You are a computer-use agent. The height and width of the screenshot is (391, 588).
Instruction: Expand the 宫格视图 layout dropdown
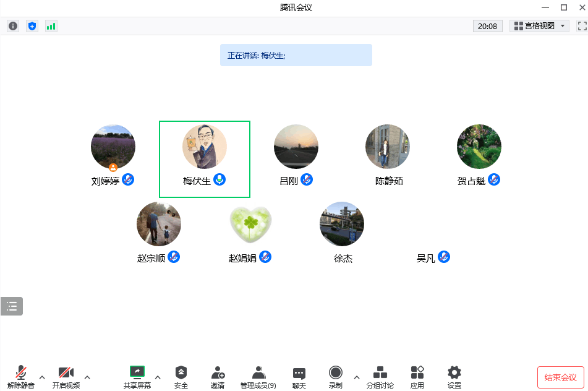(539, 26)
